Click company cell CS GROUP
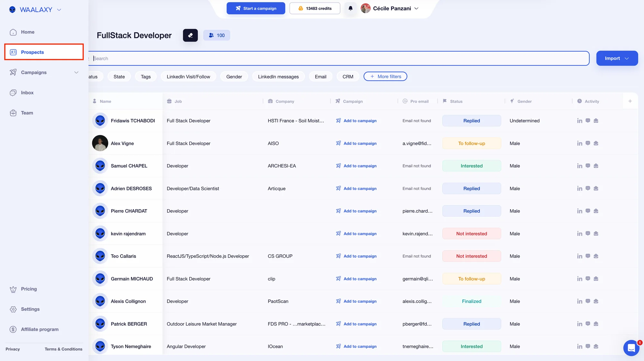The height and width of the screenshot is (361, 644). pyautogui.click(x=280, y=256)
